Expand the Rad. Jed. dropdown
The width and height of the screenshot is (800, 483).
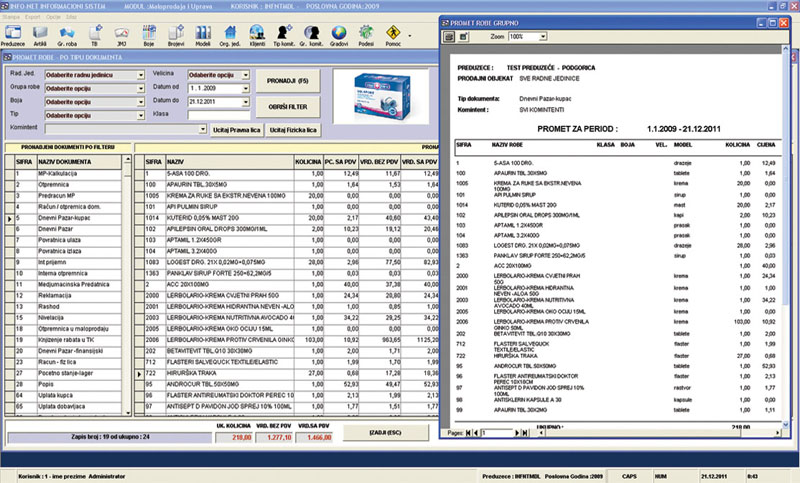(140, 75)
